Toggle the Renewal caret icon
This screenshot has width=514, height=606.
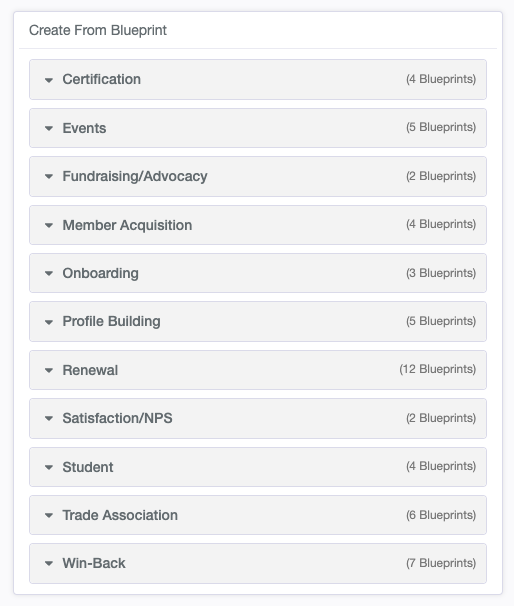(49, 370)
